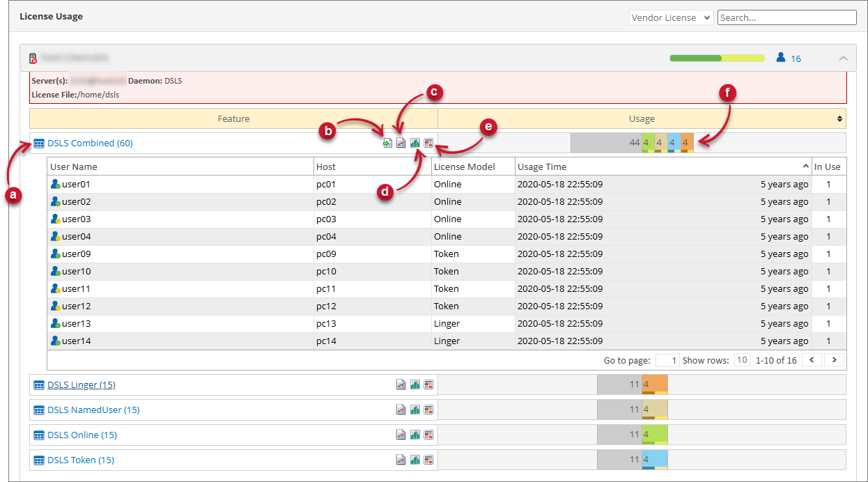Click the blue segment in DSLS Token usage bar

tap(655, 460)
